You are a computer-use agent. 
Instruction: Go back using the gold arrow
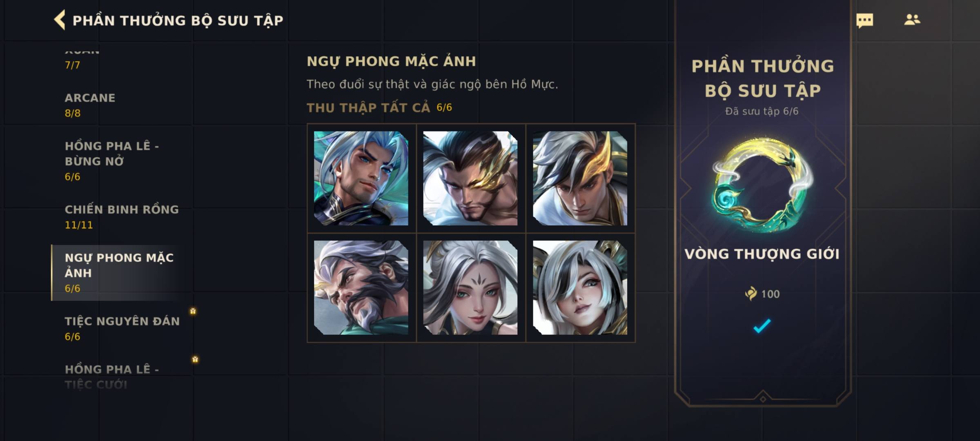coord(60,20)
